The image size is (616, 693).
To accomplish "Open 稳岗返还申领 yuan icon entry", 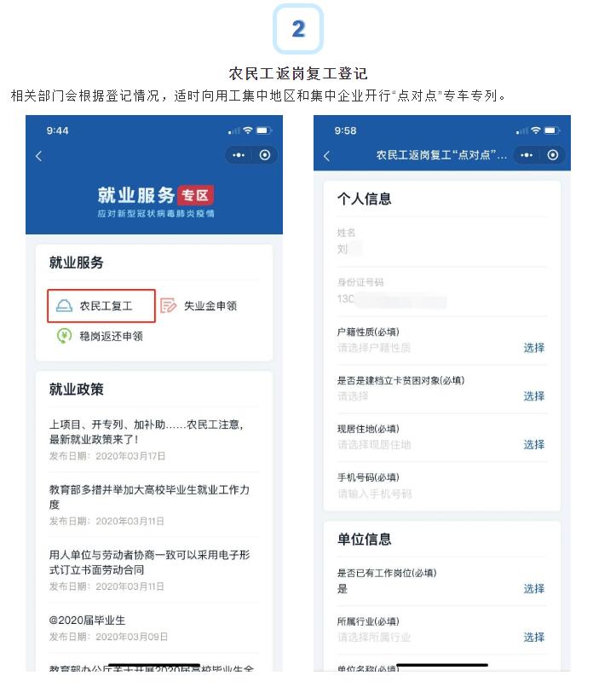I will (100, 337).
